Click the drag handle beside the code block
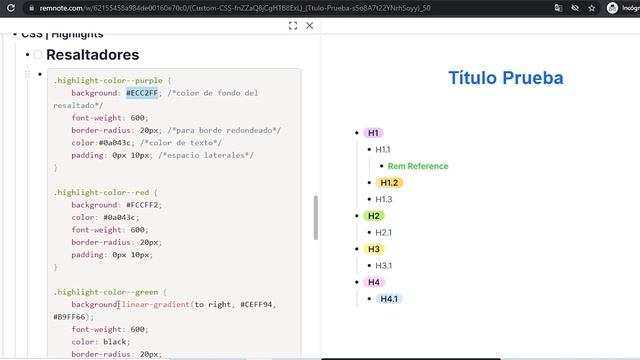Image resolution: width=640 pixels, height=360 pixels. click(27, 74)
